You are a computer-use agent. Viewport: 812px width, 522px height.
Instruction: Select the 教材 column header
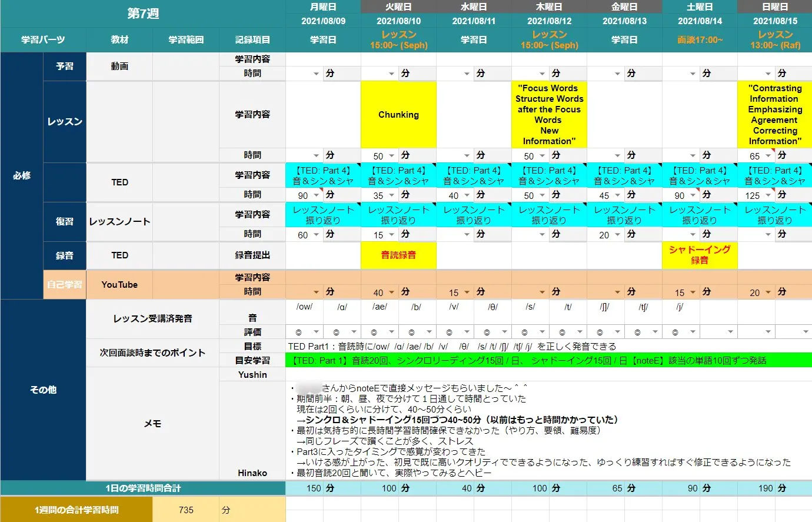pos(119,39)
